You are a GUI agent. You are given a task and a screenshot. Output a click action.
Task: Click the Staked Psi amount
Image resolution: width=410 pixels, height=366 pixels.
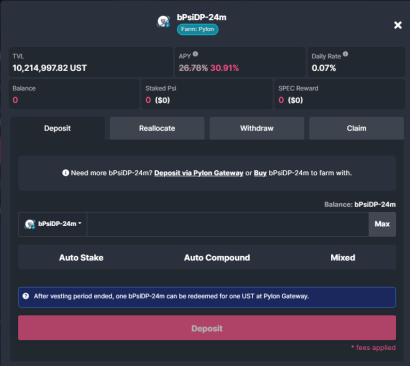(158, 100)
